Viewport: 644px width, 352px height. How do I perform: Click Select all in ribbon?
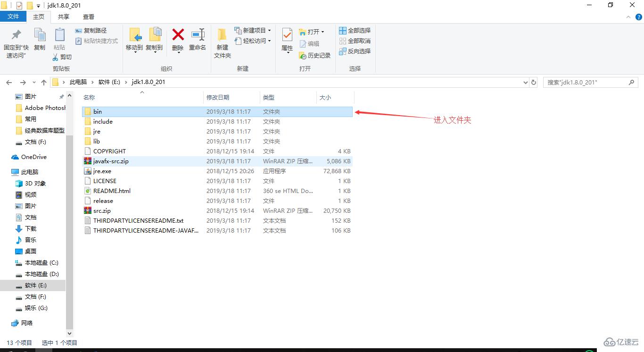tap(355, 30)
